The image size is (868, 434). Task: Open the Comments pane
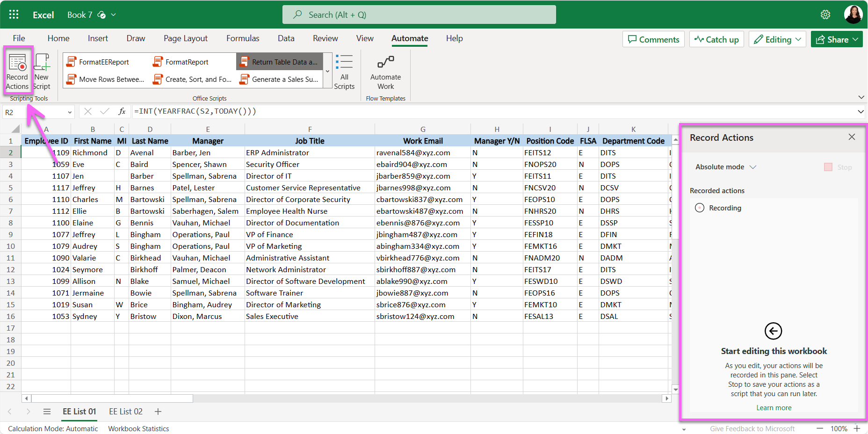[653, 39]
